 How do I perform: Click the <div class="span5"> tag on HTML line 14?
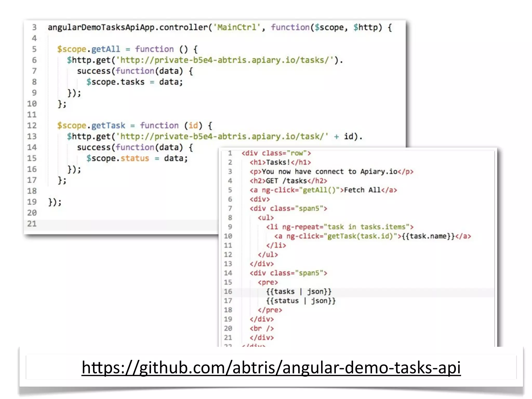(x=288, y=273)
